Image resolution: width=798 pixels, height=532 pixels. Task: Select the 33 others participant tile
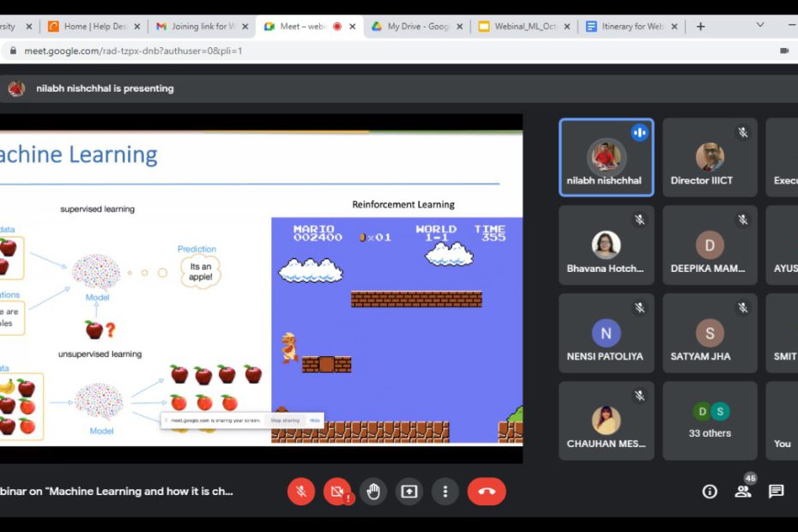pos(710,420)
